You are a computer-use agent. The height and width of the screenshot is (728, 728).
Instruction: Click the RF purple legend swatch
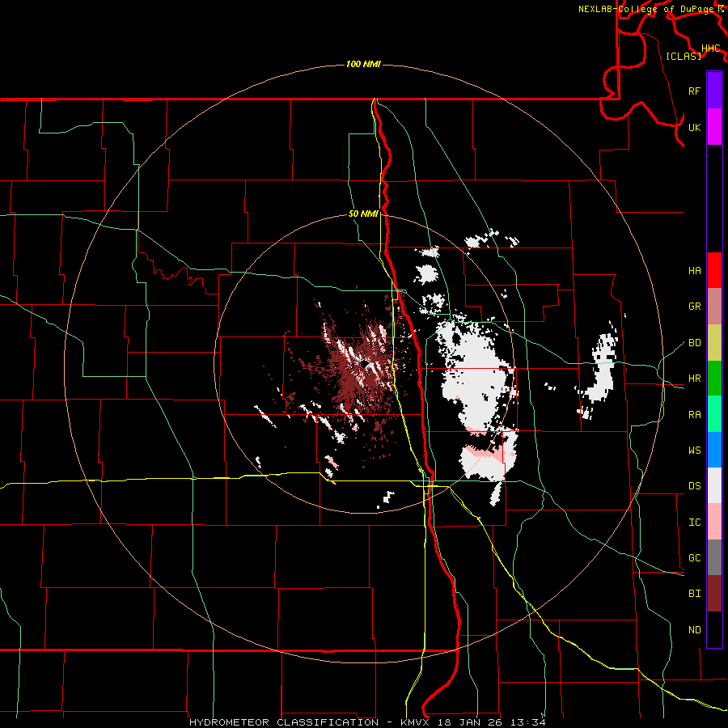[x=714, y=91]
